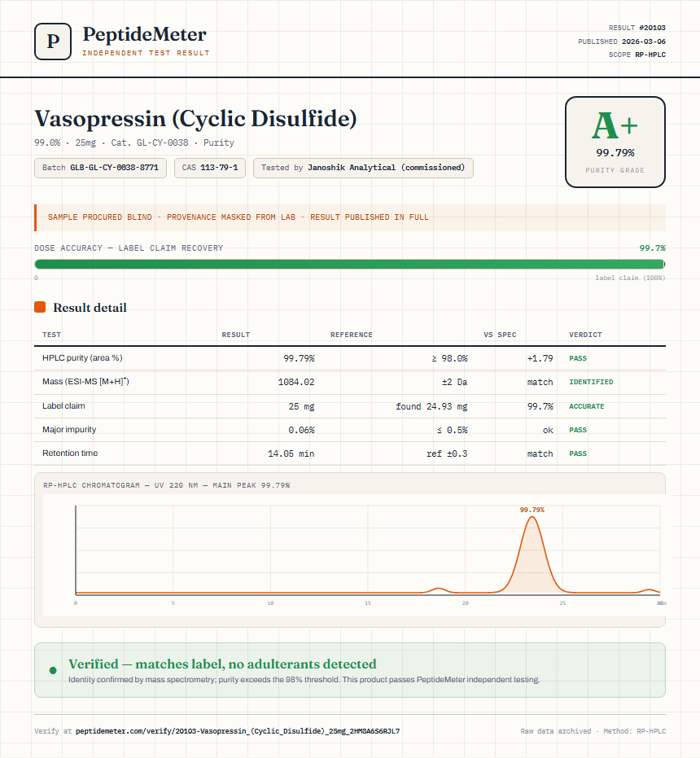Screen dimensions: 700x758
Task: Select the 99.79% peak label on chart
Action: (x=532, y=510)
